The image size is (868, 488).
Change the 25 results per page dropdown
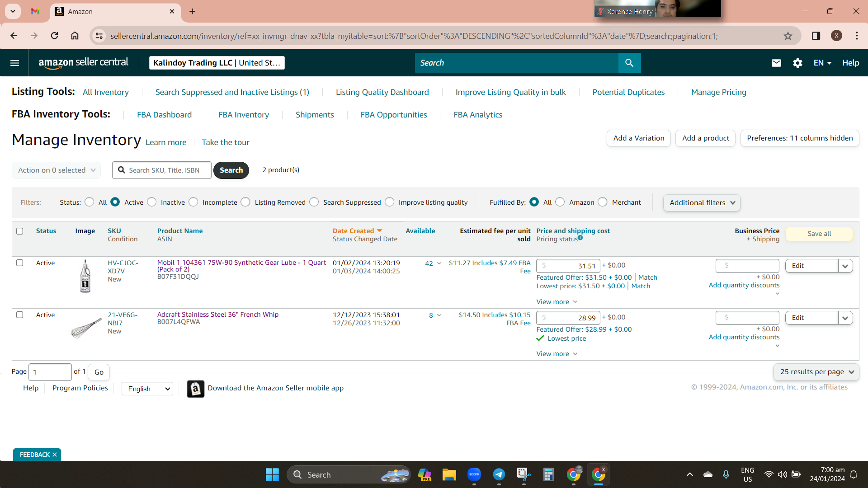(816, 372)
